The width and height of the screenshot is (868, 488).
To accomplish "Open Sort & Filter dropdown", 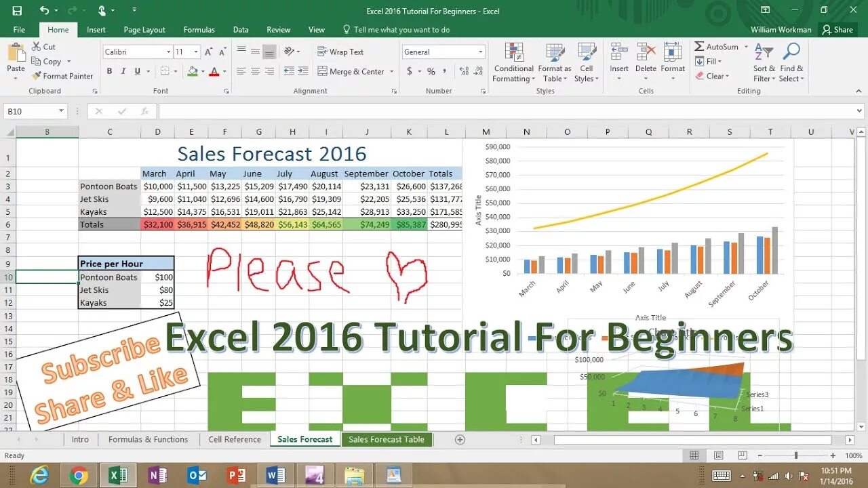I will (764, 62).
